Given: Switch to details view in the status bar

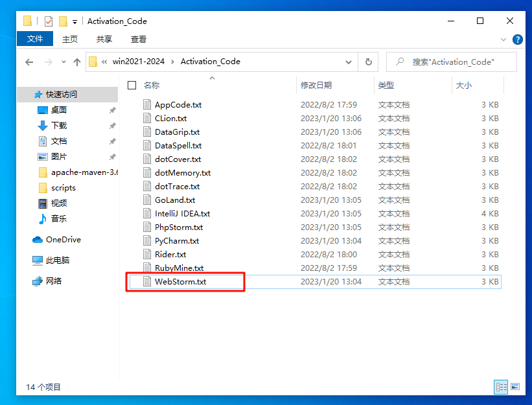Looking at the screenshot, I should 501,387.
